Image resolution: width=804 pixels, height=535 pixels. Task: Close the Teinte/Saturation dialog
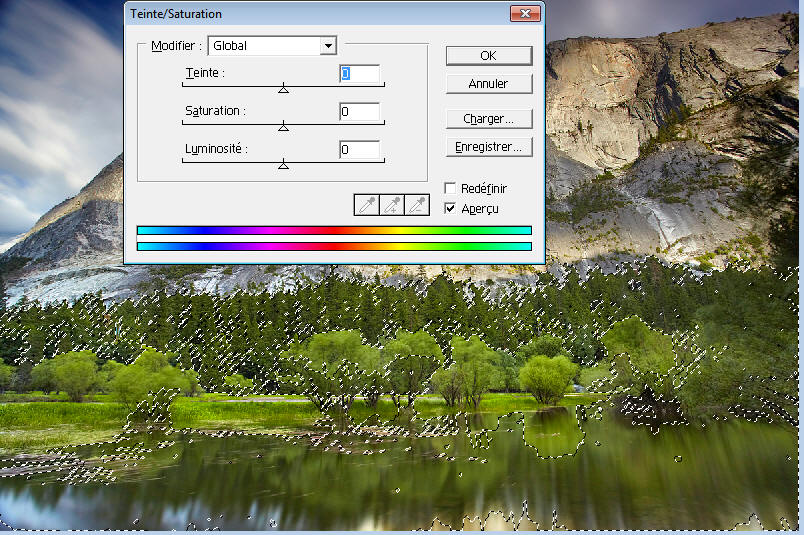525,14
